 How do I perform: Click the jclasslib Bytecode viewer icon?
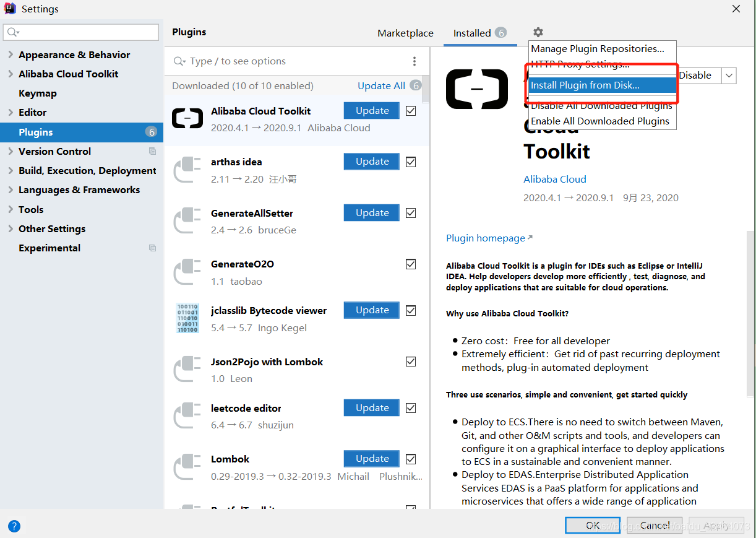pos(187,318)
